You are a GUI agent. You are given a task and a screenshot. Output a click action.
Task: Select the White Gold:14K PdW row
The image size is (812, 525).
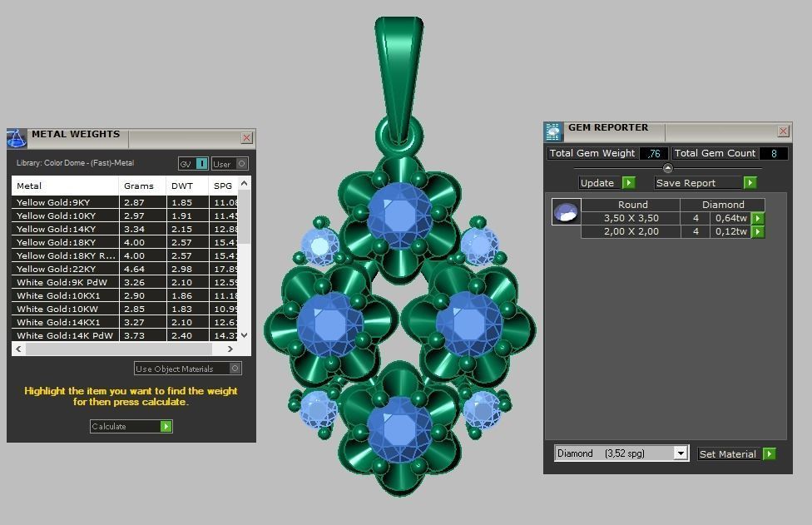[124, 335]
